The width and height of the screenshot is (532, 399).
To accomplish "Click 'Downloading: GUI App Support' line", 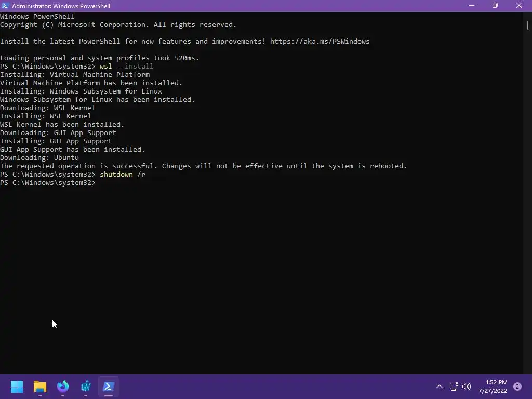I will [58, 133].
